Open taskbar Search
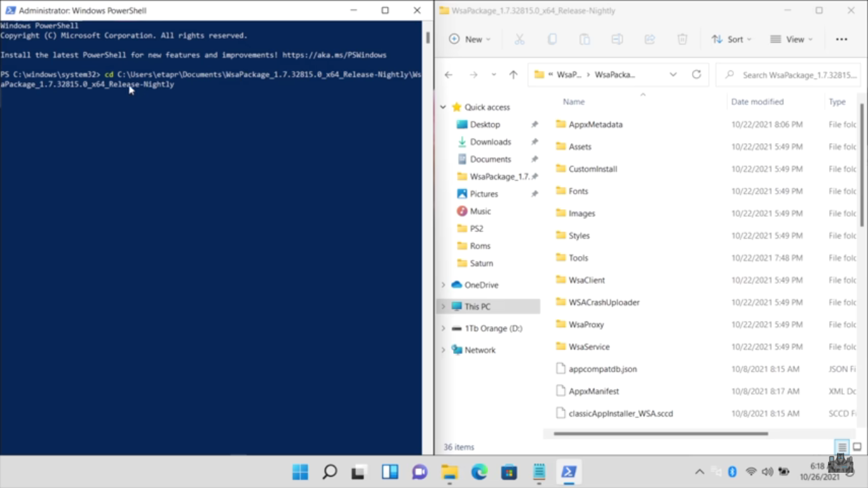Viewport: 868px width, 488px height. 329,472
